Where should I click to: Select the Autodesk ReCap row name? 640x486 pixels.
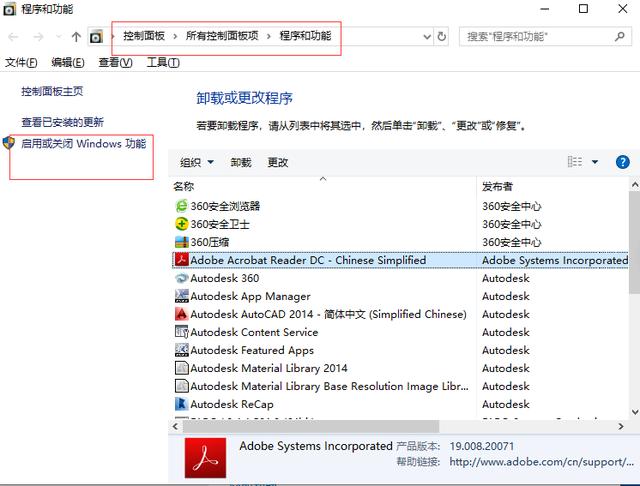[232, 404]
